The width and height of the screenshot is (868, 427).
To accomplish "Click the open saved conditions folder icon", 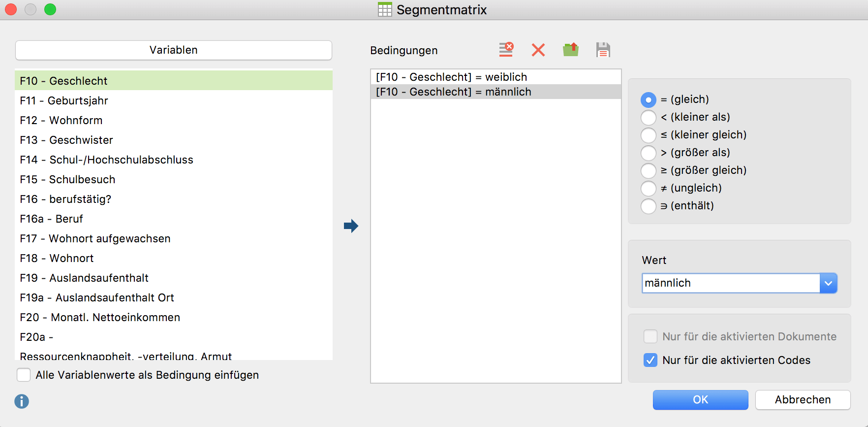I will tap(571, 49).
